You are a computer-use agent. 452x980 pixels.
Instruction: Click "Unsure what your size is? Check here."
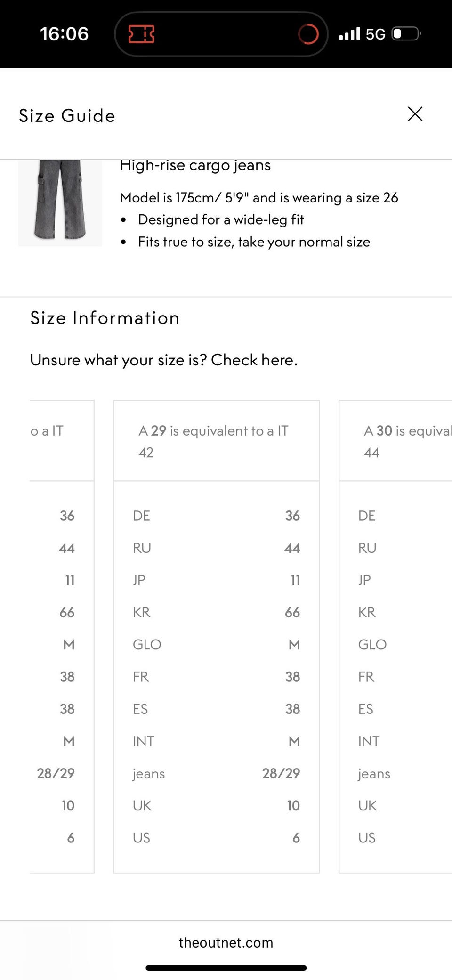tap(164, 360)
